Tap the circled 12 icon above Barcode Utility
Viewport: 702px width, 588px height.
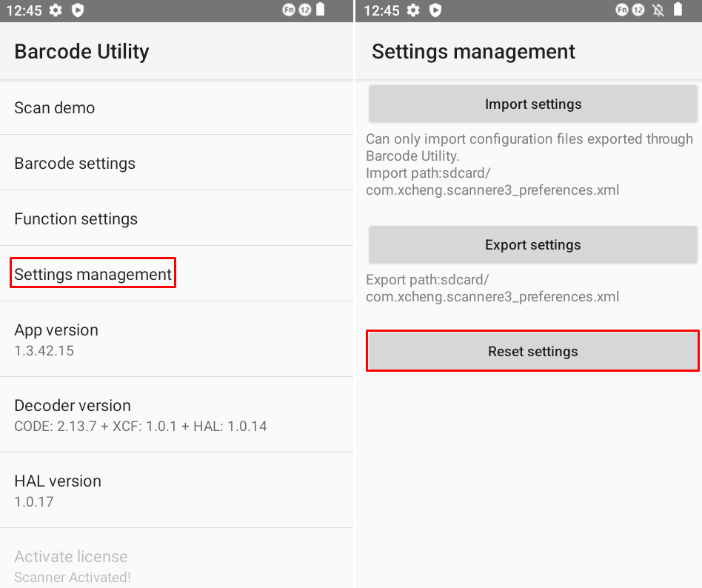point(304,10)
